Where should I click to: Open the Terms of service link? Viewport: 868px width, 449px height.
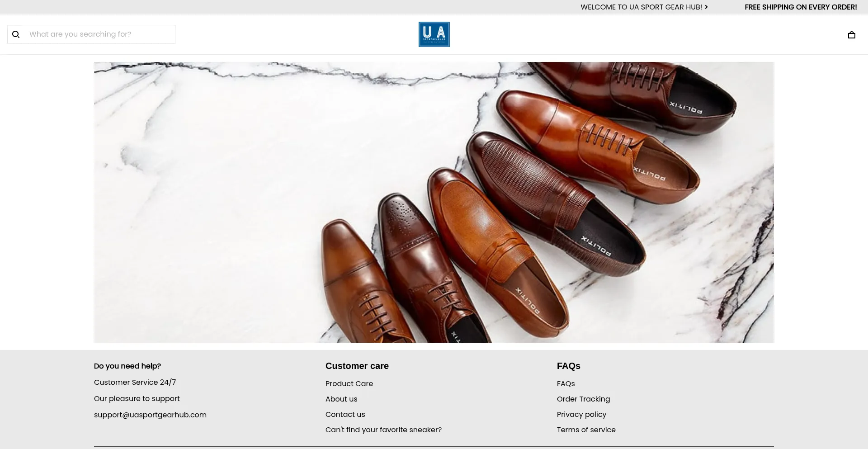pos(586,430)
